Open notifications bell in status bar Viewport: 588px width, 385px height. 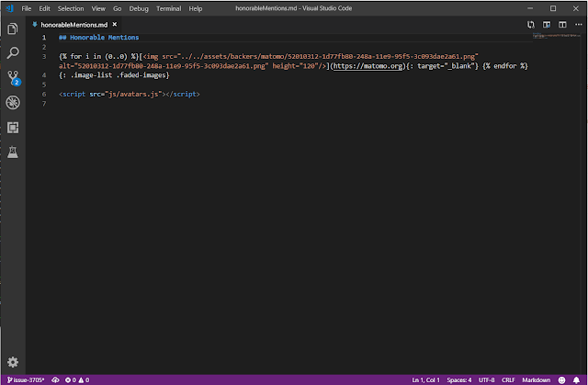click(576, 380)
